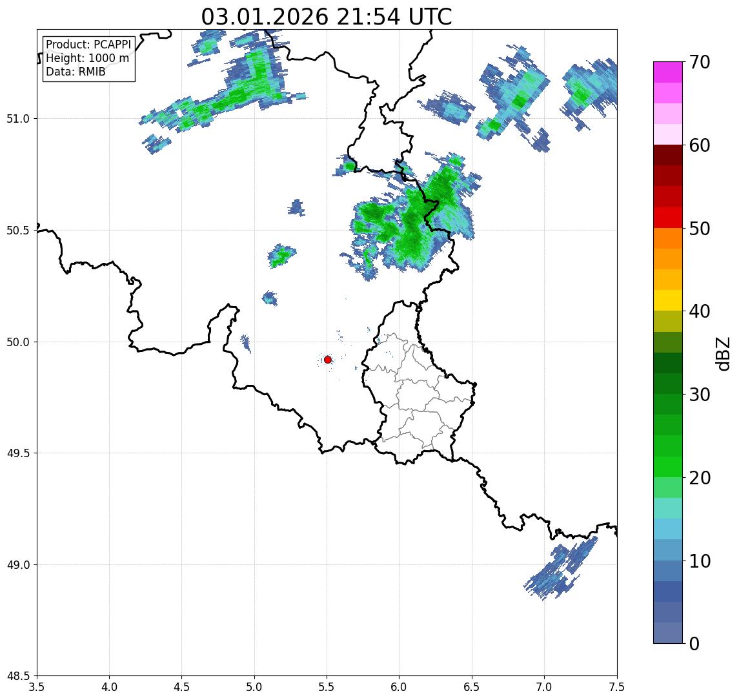
Task: Click colorbar tick value 40
Action: [x=700, y=311]
